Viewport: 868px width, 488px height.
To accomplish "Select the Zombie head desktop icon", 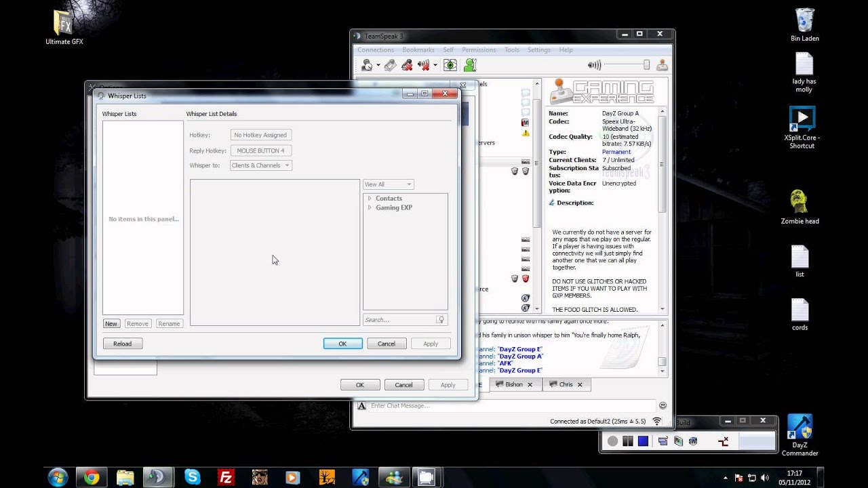I will (800, 207).
